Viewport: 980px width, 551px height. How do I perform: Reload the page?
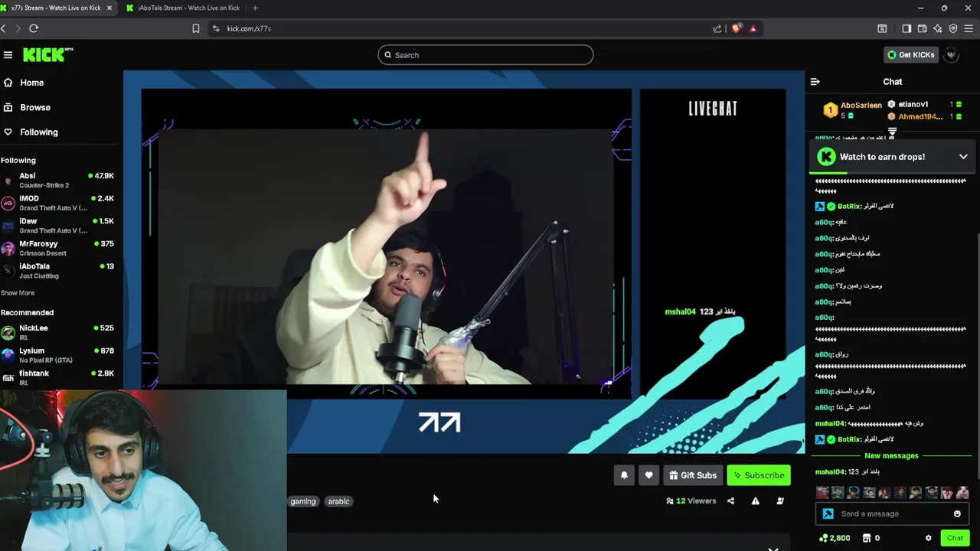click(34, 28)
